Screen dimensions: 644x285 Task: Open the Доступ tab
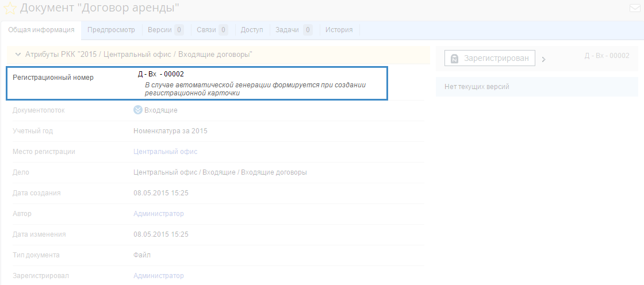coord(252,30)
